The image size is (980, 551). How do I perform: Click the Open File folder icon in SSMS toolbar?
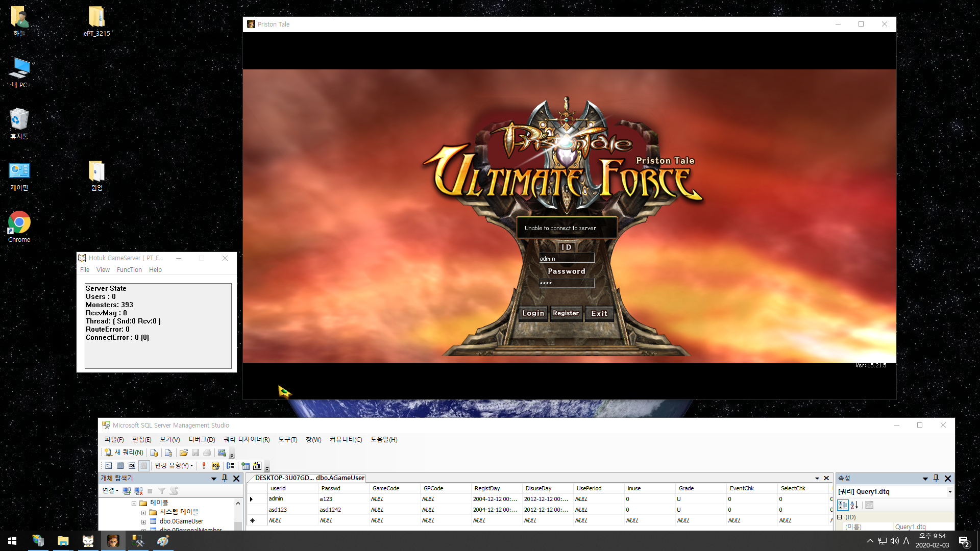[x=184, y=453]
